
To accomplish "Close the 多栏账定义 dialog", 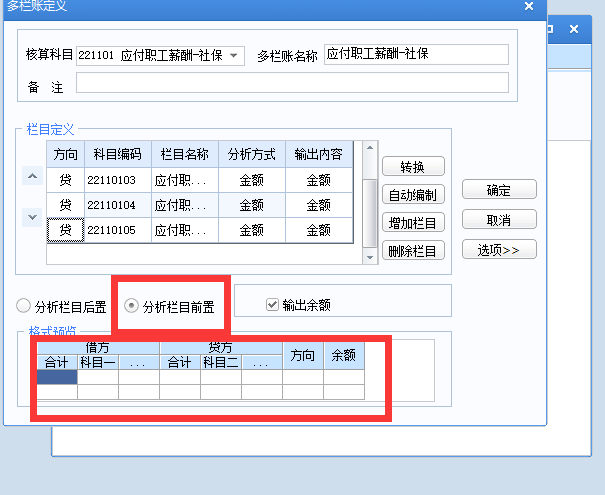I will 528,6.
